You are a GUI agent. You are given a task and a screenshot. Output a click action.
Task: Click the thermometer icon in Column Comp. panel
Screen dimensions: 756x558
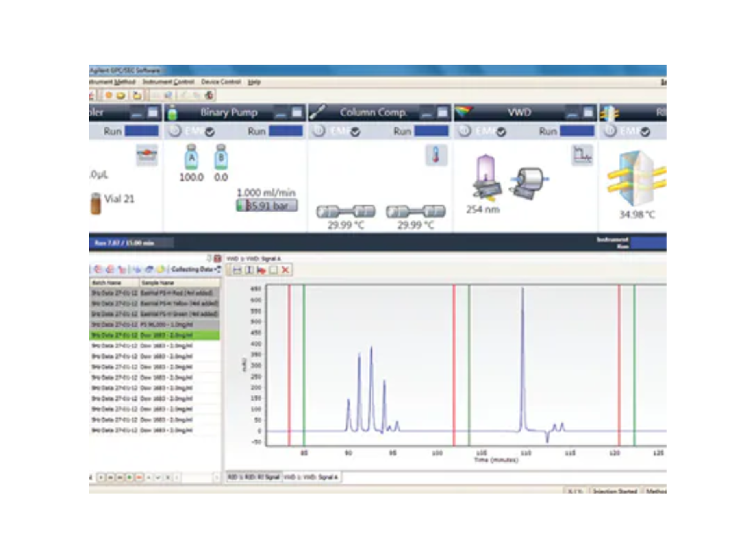tap(435, 155)
